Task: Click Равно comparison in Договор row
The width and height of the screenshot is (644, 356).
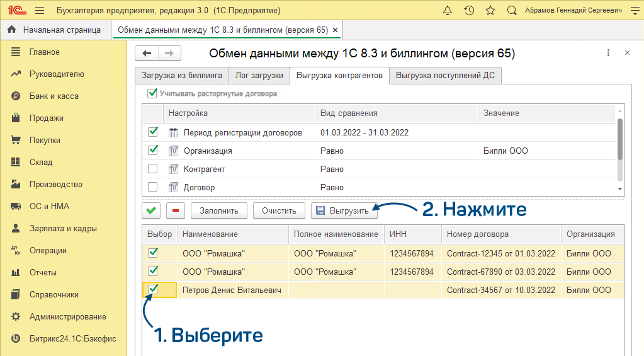Action: click(x=332, y=188)
